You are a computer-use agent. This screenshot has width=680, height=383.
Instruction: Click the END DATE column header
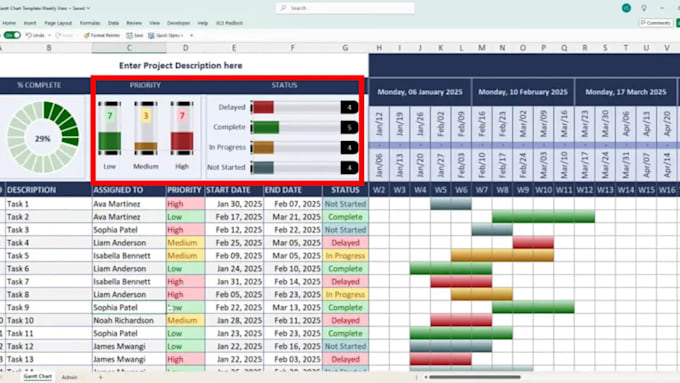click(293, 190)
